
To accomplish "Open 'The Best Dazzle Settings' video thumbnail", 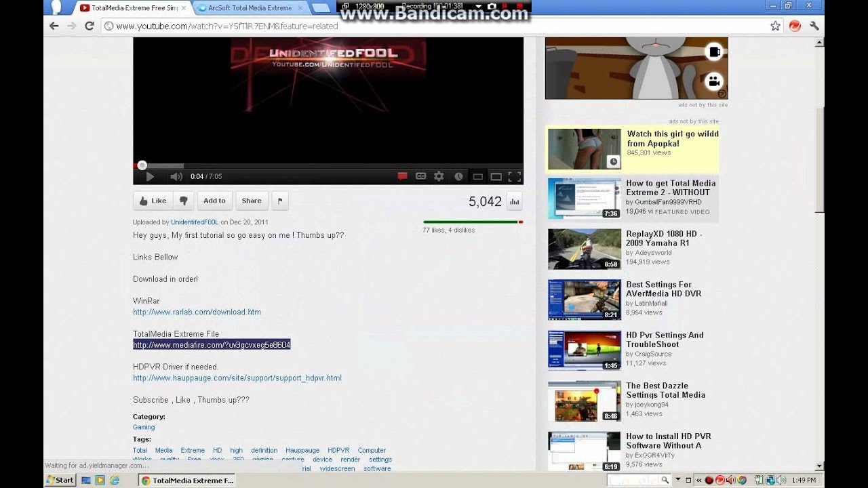I will coord(584,401).
